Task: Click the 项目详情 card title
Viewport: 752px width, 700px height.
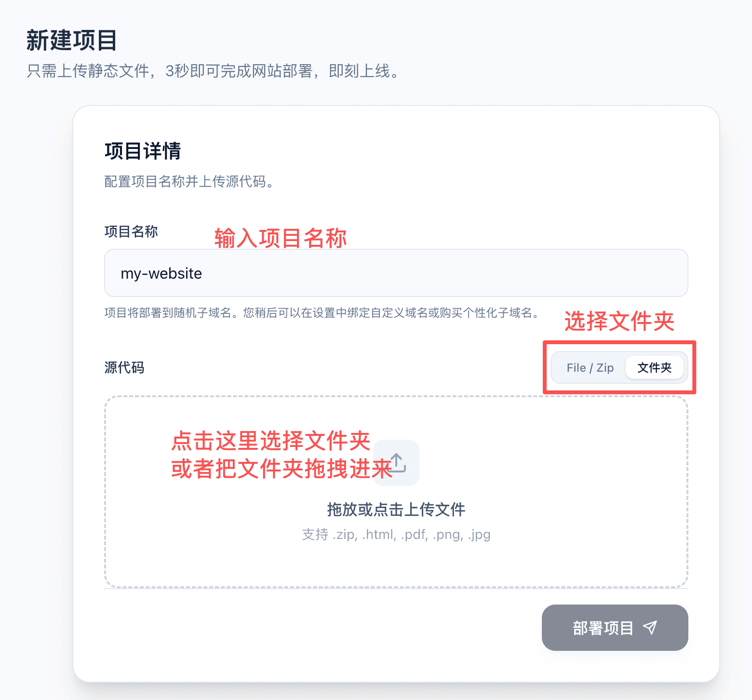Action: (x=142, y=151)
